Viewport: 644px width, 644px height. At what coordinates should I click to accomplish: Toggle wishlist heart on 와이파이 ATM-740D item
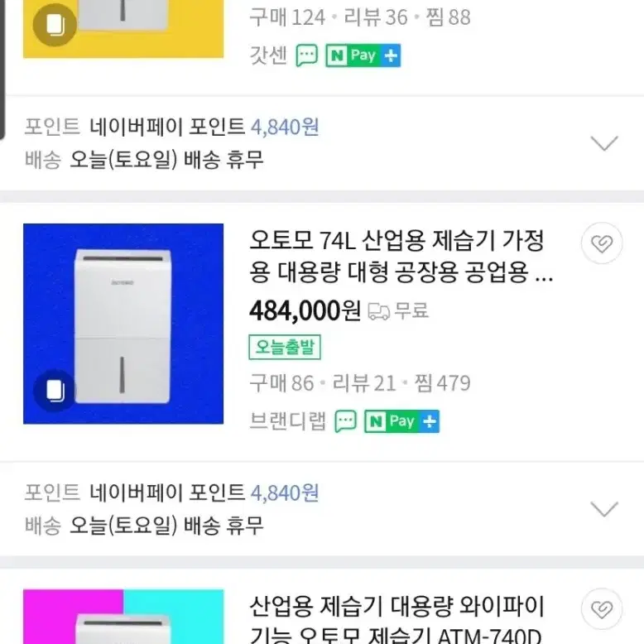[x=602, y=608]
